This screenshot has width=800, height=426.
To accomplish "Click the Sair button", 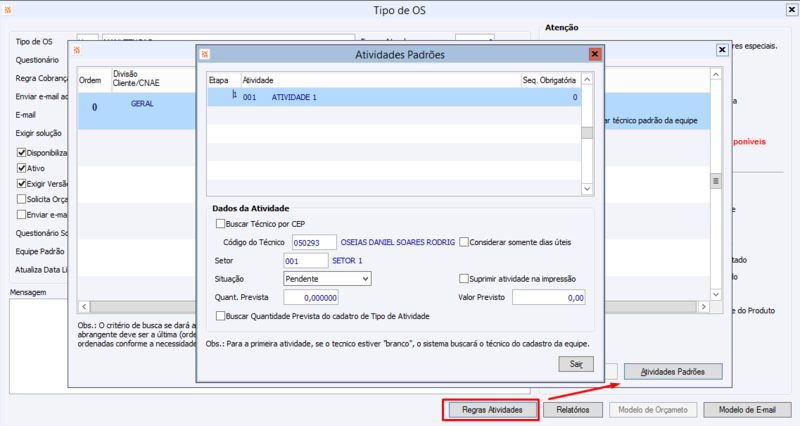I will click(576, 364).
